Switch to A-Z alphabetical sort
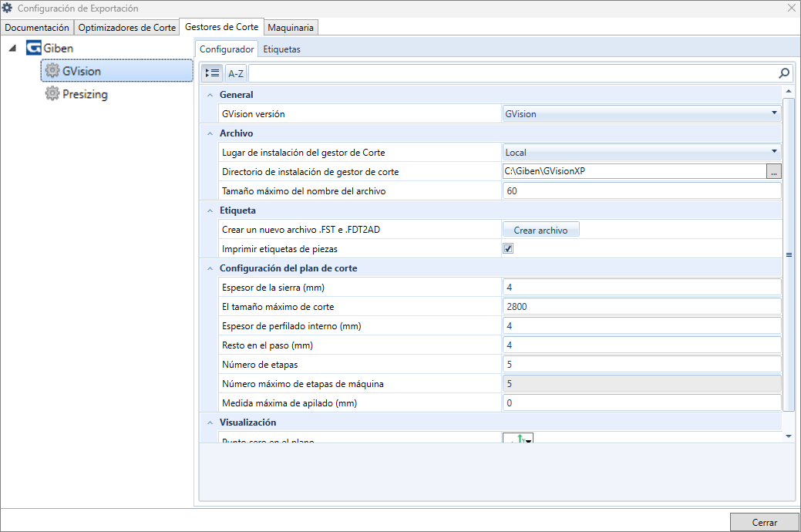This screenshot has width=801, height=532. point(236,73)
